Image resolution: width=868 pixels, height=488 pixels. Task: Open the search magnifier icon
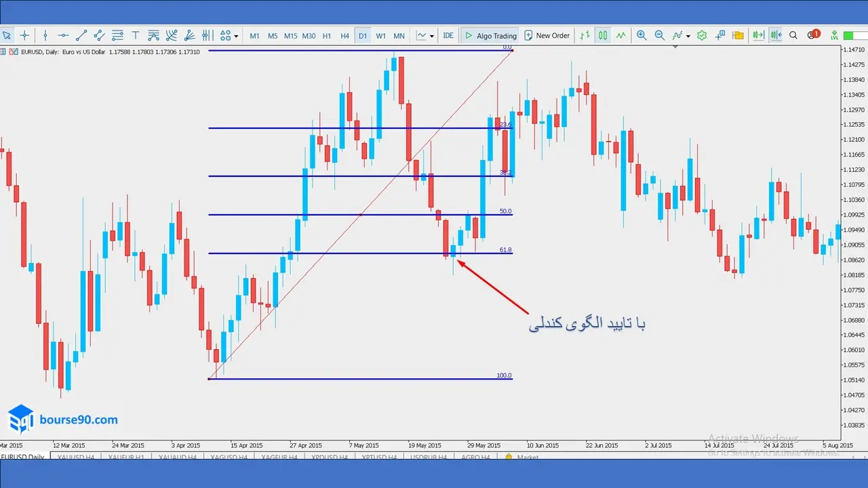[793, 35]
